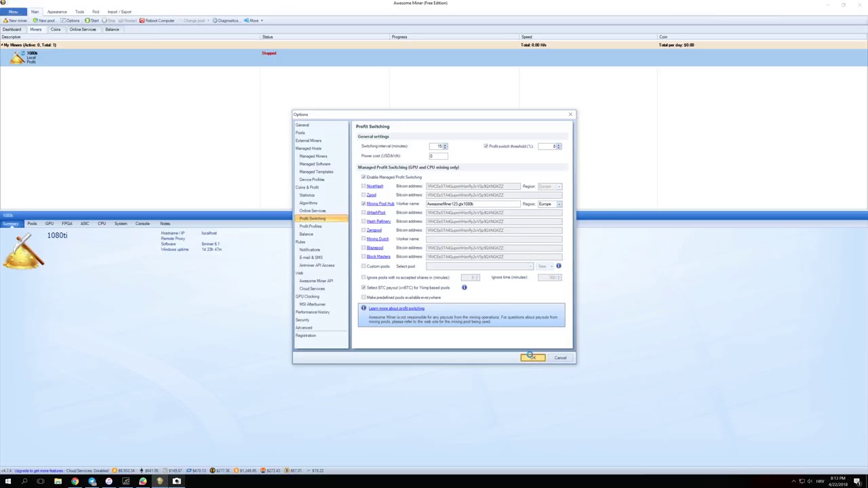This screenshot has width=868, height=488.
Task: Click the camera app taskbar icon
Action: pyautogui.click(x=176, y=482)
